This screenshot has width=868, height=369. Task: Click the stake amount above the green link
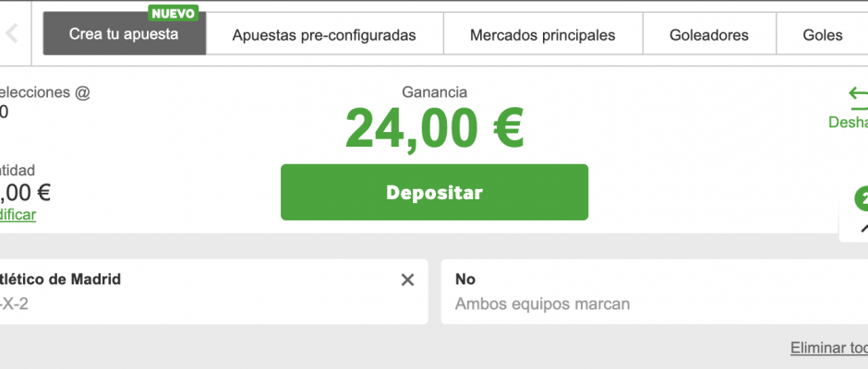click(25, 192)
